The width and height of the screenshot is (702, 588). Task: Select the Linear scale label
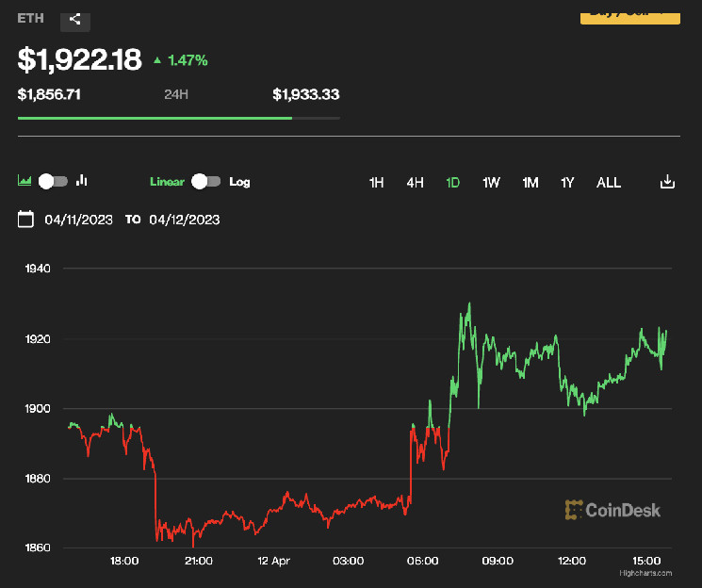point(167,182)
